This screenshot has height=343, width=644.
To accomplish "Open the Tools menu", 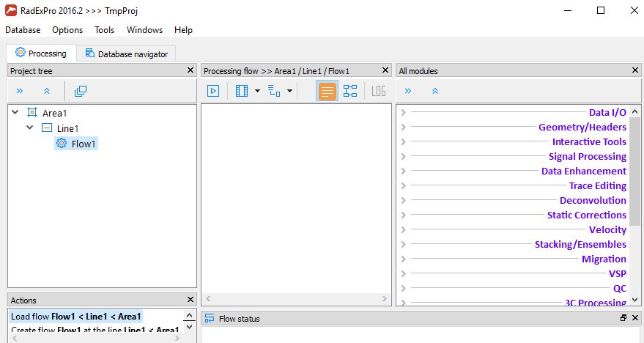I will point(104,30).
